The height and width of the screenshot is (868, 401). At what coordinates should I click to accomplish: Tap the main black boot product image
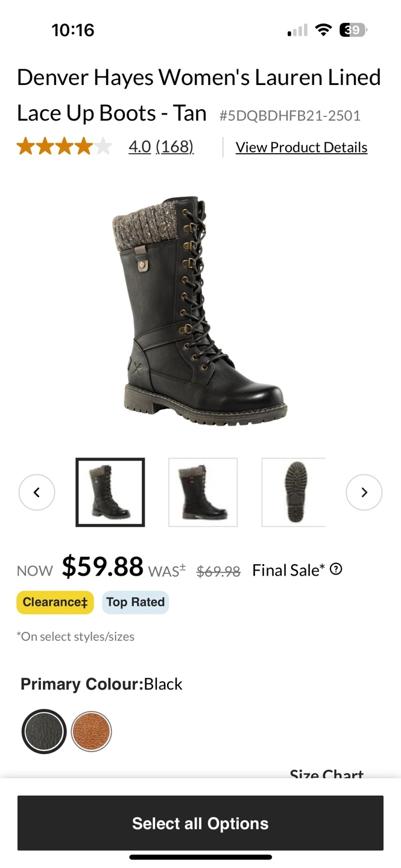[x=199, y=312]
